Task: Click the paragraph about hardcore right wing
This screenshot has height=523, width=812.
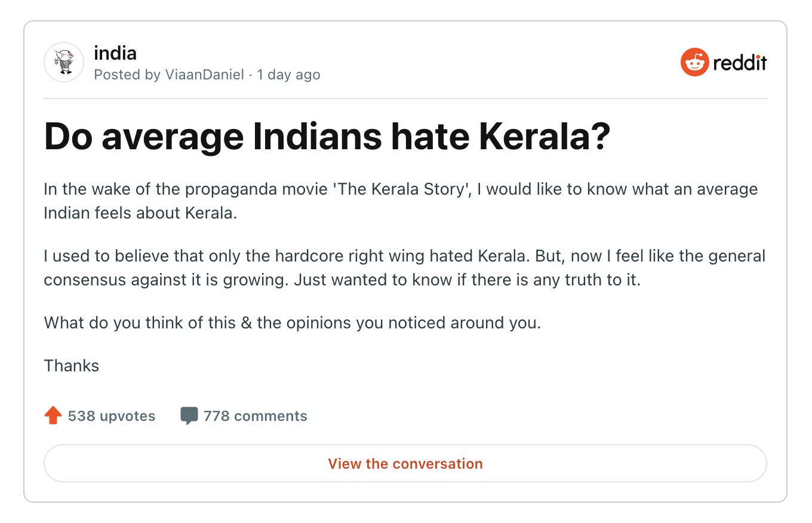Action: pos(404,268)
